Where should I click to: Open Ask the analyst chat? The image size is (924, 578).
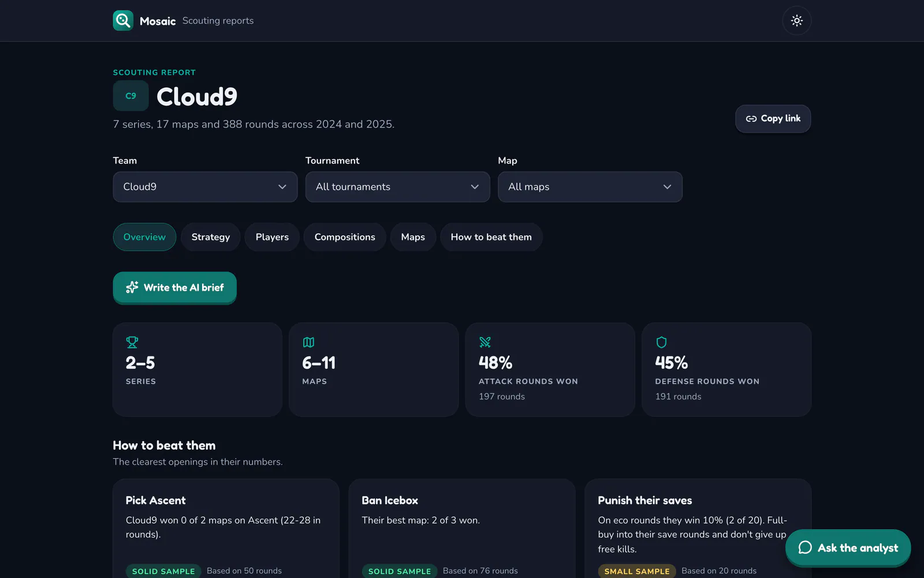pos(848,547)
